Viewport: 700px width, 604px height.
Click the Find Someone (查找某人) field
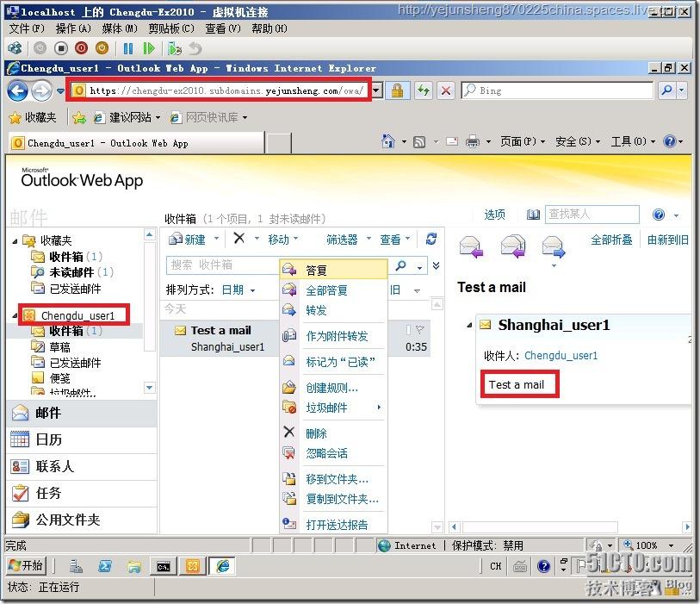[x=592, y=215]
